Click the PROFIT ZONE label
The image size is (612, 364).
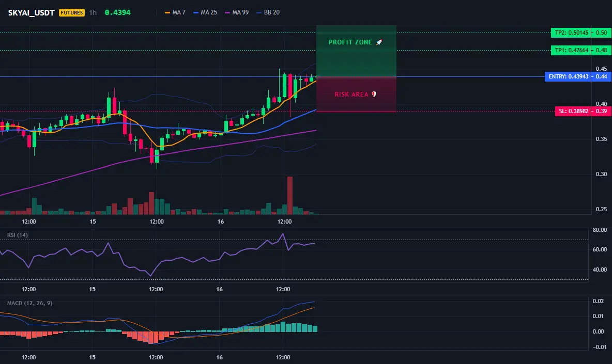point(350,42)
